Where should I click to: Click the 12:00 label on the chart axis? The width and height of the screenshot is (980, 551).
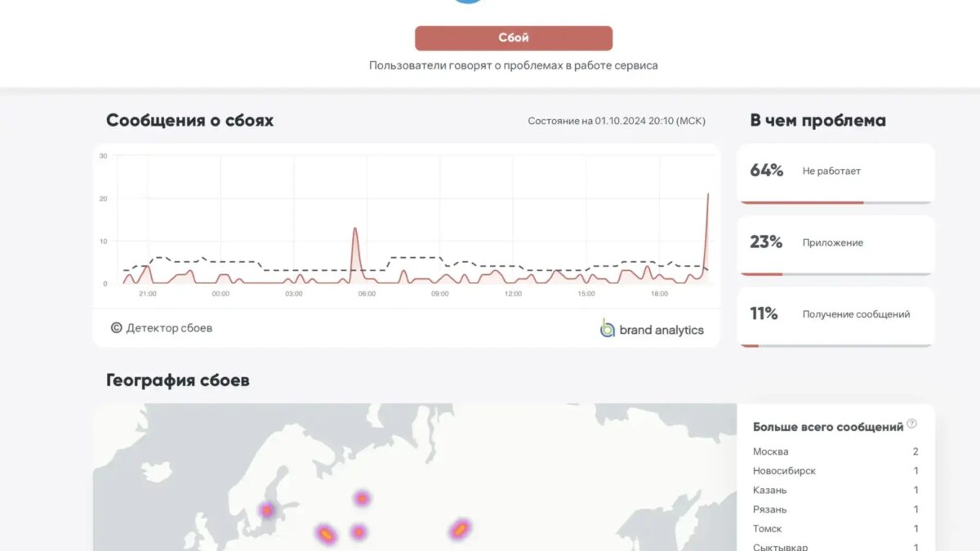[x=513, y=294]
